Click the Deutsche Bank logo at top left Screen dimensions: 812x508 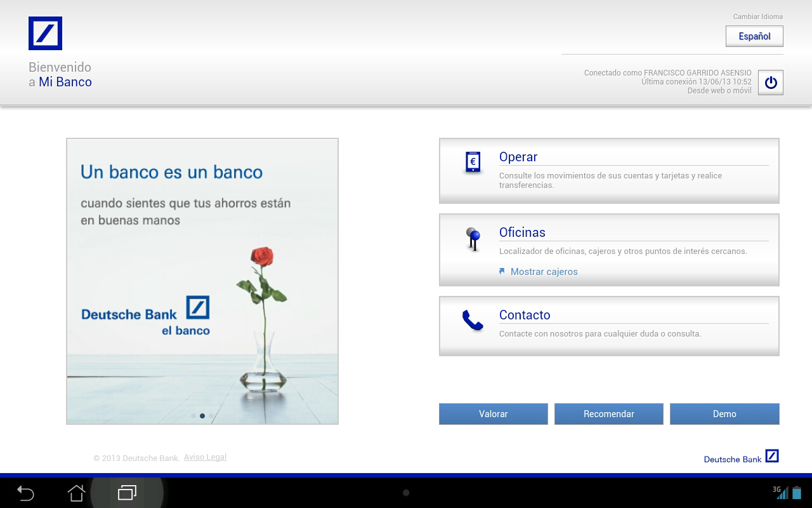(x=44, y=33)
